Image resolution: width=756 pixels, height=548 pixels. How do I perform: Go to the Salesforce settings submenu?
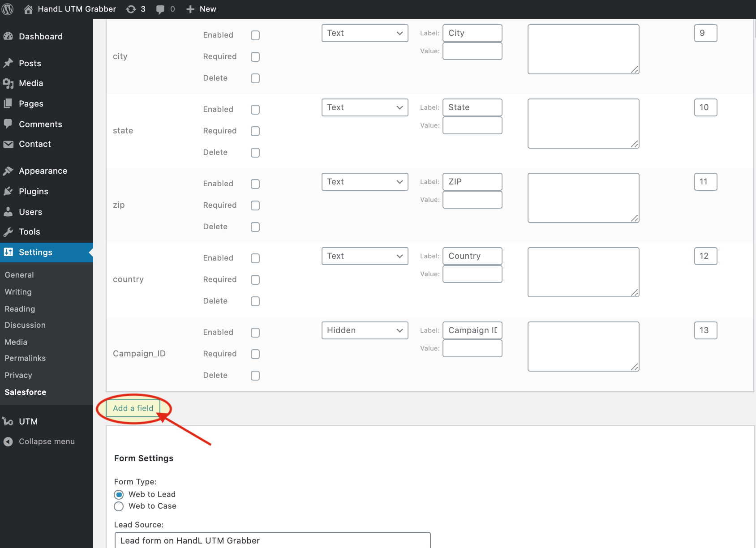tap(26, 392)
